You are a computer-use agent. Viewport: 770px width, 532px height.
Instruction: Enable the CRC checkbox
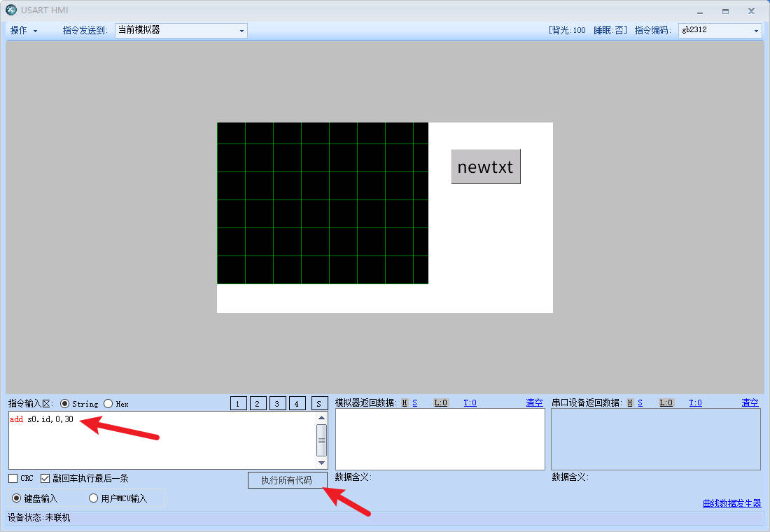point(13,478)
